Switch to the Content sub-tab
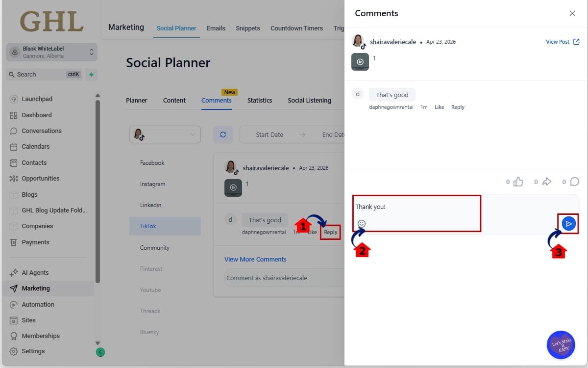Screen dimensions: 588x368 [174, 100]
